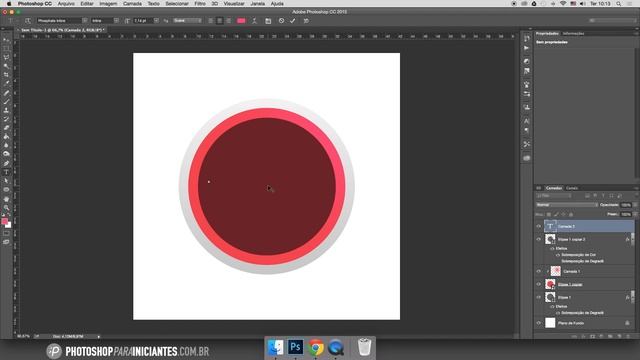This screenshot has width=640, height=360.
Task: Select the Clone Stamp tool
Action: 6,110
